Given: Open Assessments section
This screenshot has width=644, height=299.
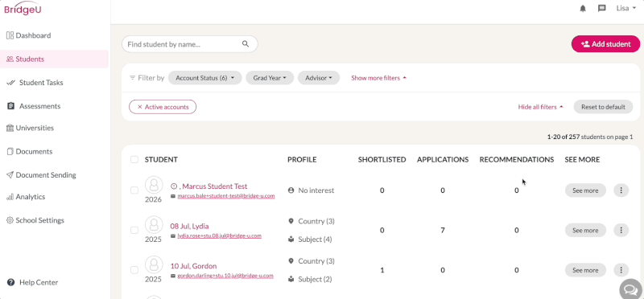Looking at the screenshot, I should click(39, 106).
